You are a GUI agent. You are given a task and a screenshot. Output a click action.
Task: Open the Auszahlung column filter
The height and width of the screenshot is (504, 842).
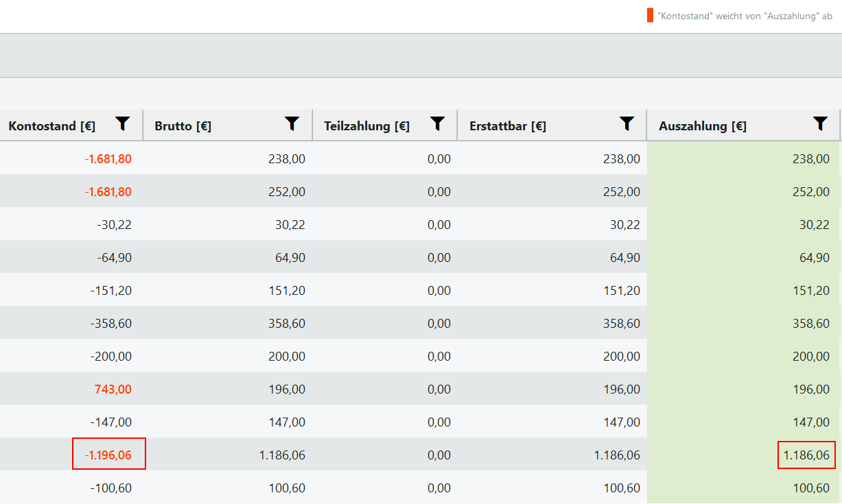tap(820, 123)
